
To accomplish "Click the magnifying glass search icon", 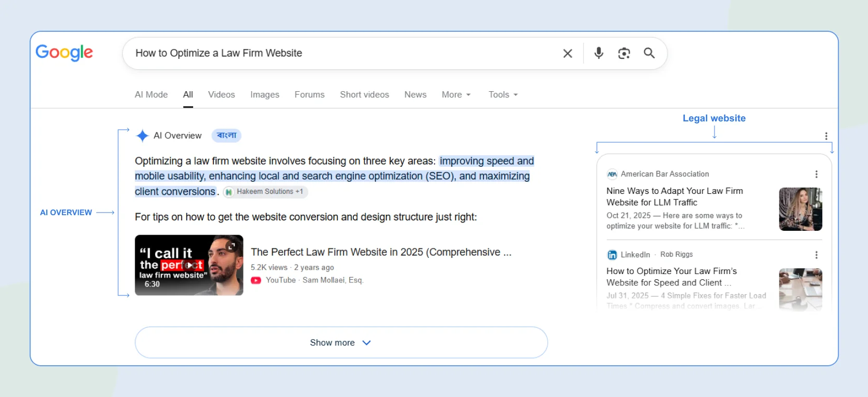I will [649, 53].
